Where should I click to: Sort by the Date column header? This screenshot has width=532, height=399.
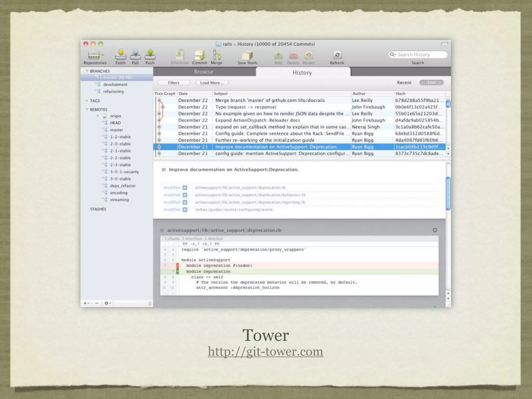195,94
